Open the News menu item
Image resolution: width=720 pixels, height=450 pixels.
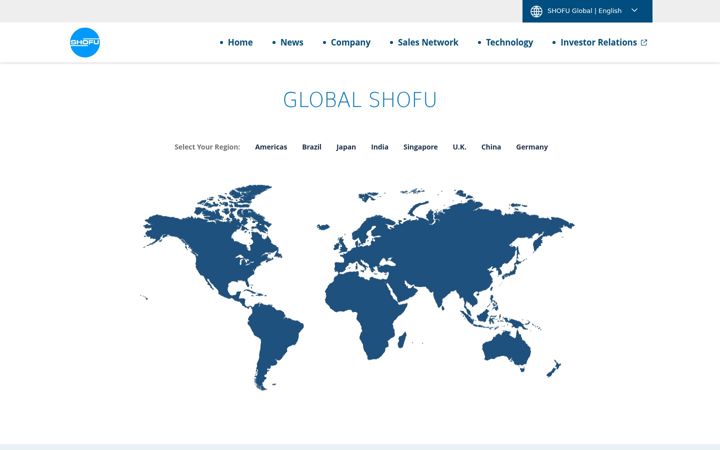292,42
